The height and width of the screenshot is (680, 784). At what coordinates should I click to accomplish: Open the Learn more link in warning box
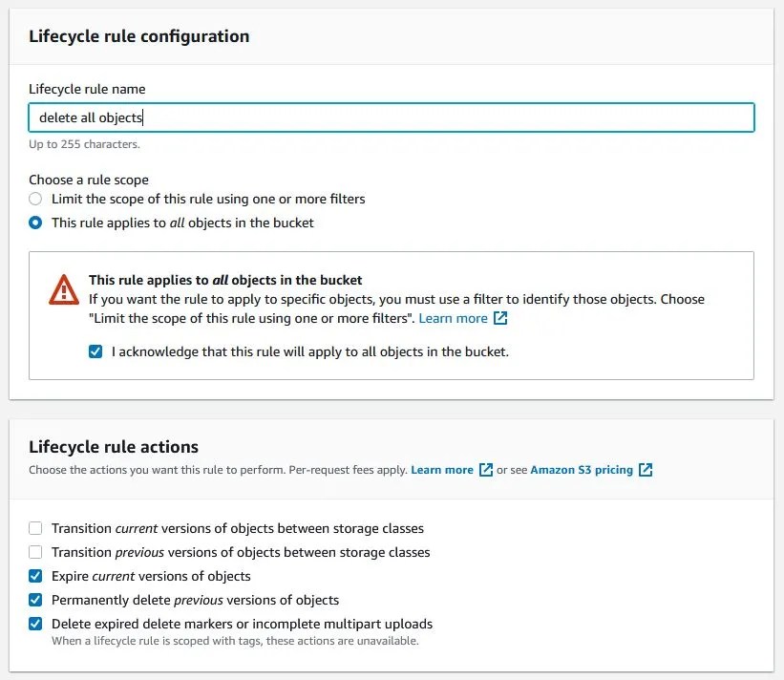[455, 318]
